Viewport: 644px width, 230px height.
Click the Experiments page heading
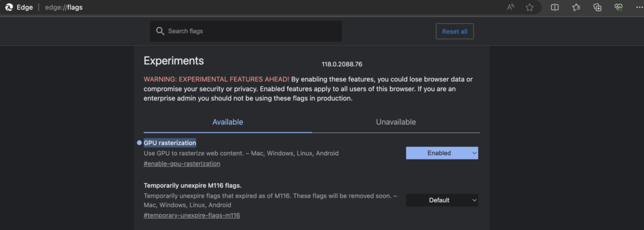click(x=174, y=61)
